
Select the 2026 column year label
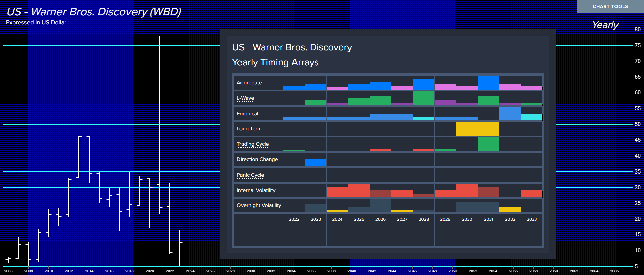coord(380,219)
